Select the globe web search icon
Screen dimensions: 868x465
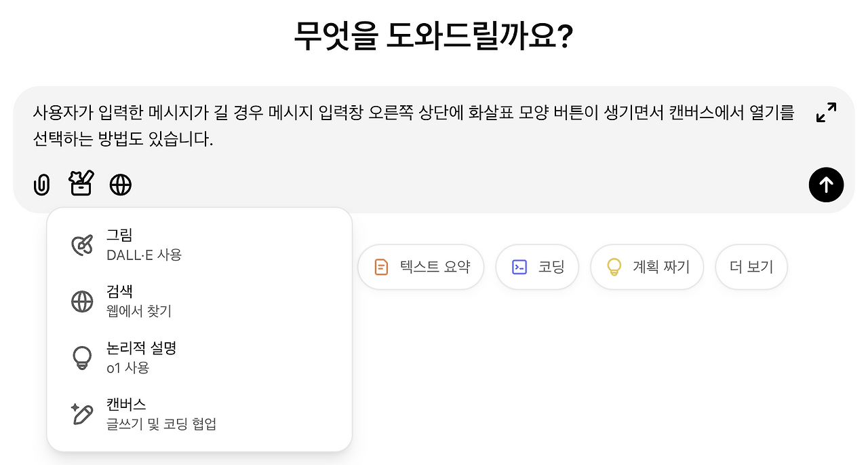pos(120,184)
